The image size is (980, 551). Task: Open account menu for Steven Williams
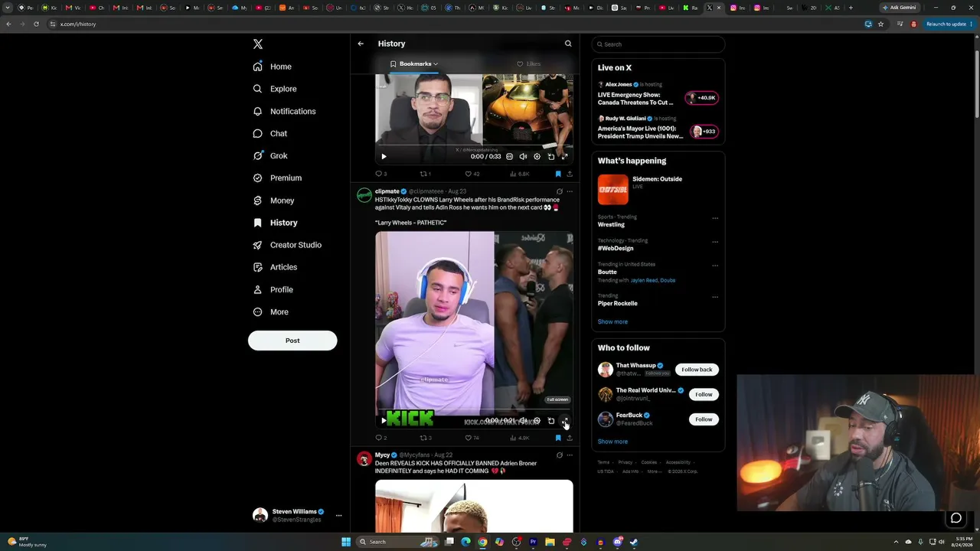pyautogui.click(x=297, y=515)
